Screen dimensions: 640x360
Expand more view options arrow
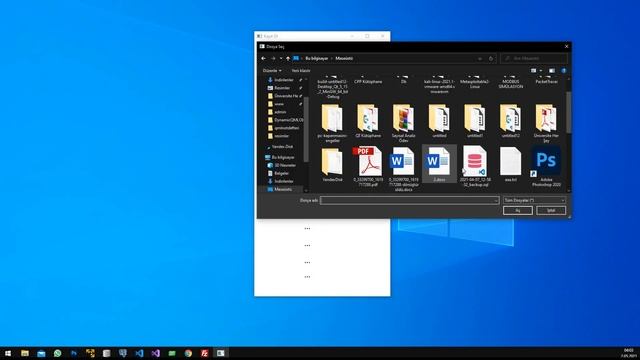coord(541,71)
